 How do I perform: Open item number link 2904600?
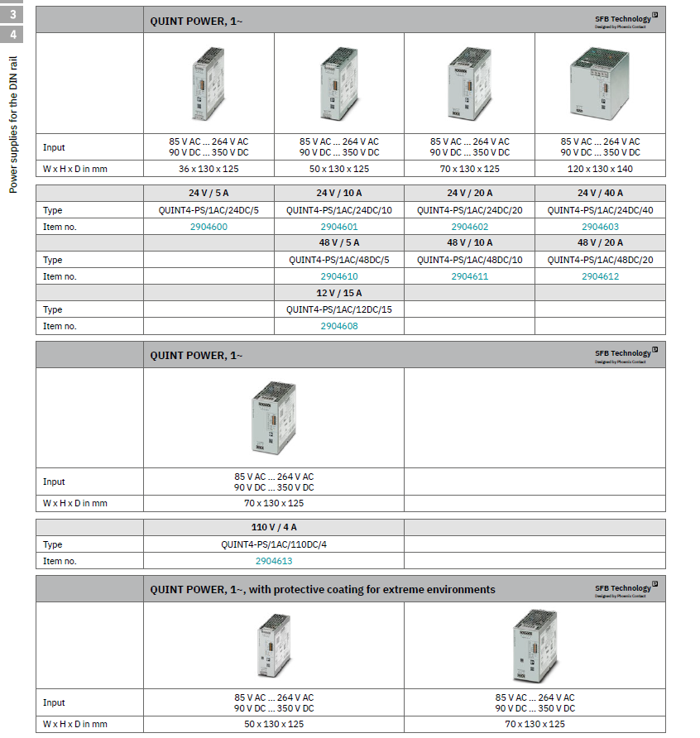tap(209, 227)
